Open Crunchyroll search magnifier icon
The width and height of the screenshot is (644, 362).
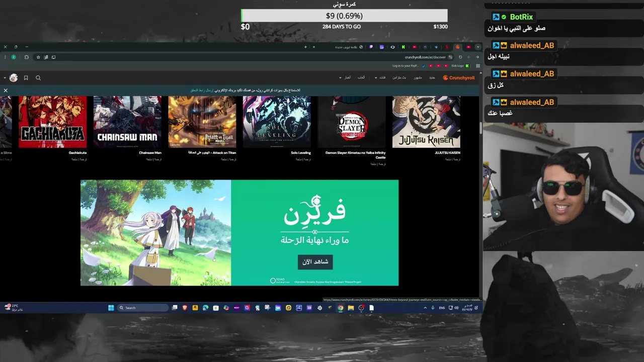pos(38,78)
